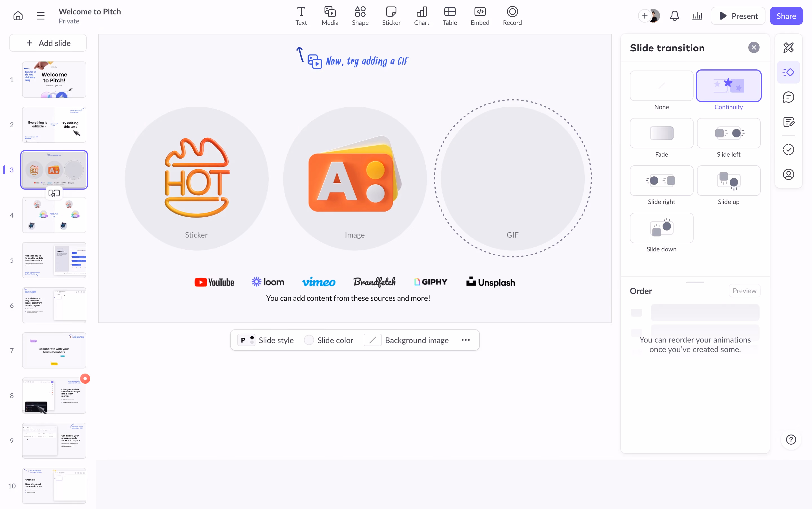This screenshot has width=812, height=509.
Task: Open Background image options
Action: pos(406,340)
